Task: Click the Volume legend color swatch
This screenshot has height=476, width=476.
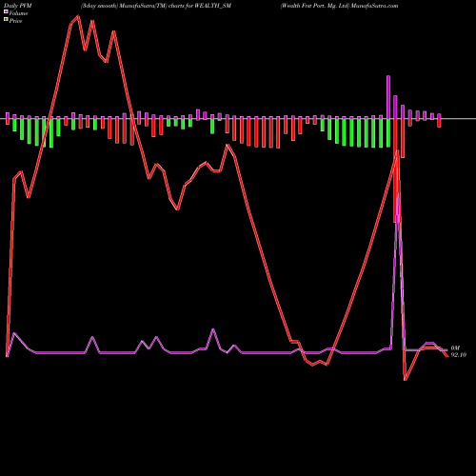Action: 6,11
